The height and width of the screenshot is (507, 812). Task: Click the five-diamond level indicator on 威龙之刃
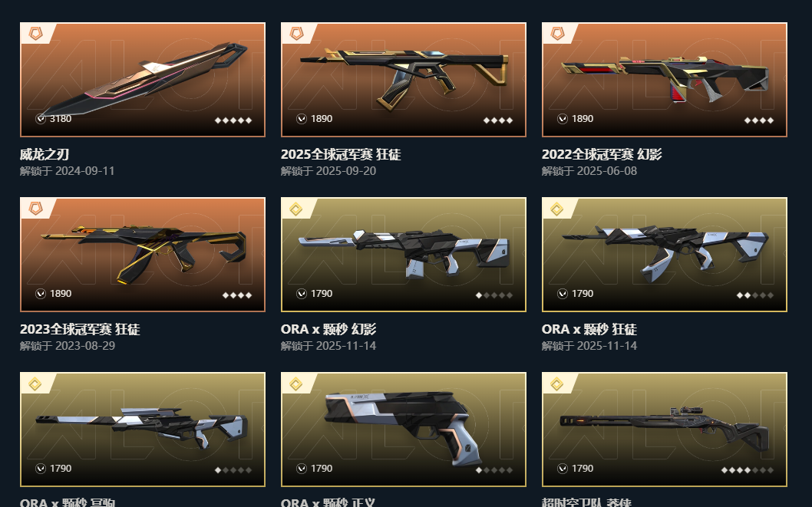[233, 120]
